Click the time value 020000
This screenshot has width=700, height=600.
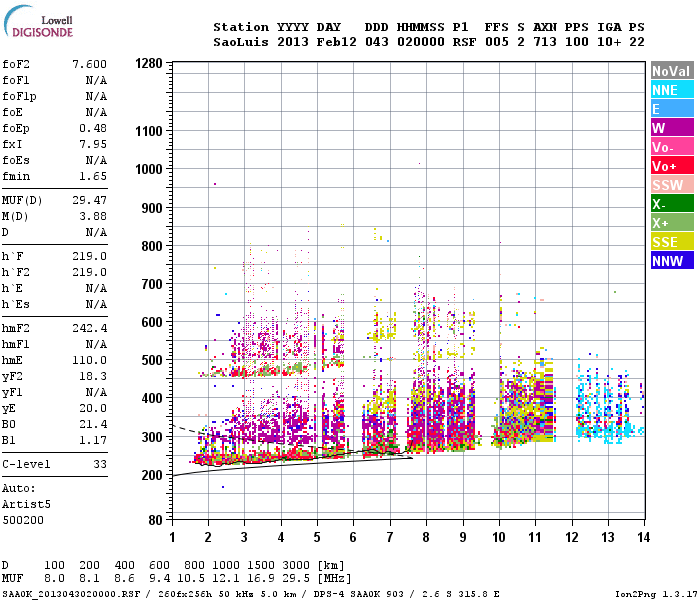pos(421,42)
